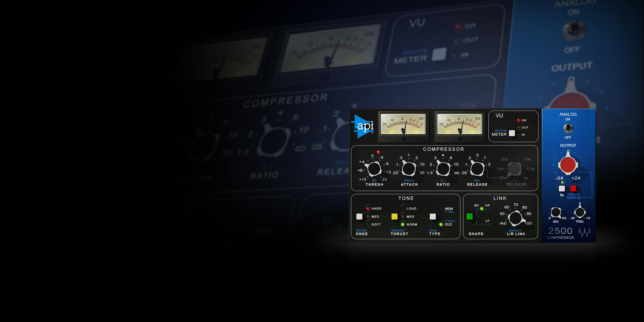This screenshot has height=322, width=644.
Task: Click the red OUTPUT knob
Action: pyautogui.click(x=568, y=164)
